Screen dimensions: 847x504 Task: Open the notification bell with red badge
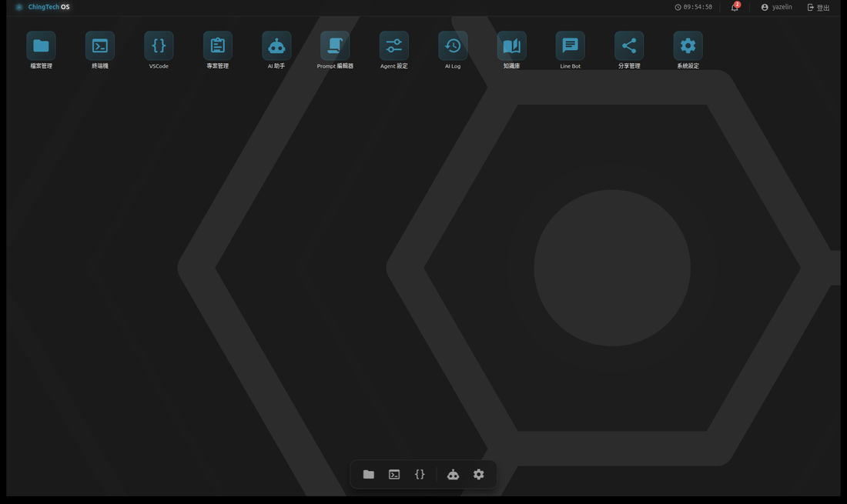click(x=735, y=7)
